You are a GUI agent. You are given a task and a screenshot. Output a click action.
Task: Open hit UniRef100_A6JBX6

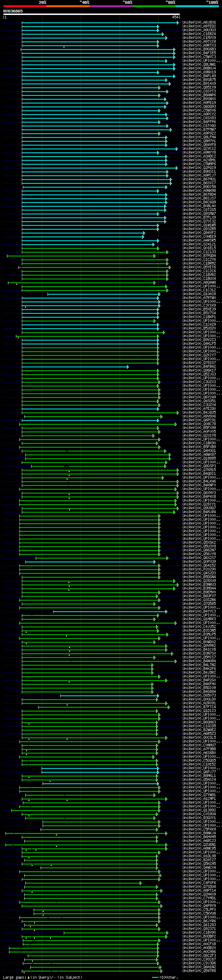(x=199, y=23)
